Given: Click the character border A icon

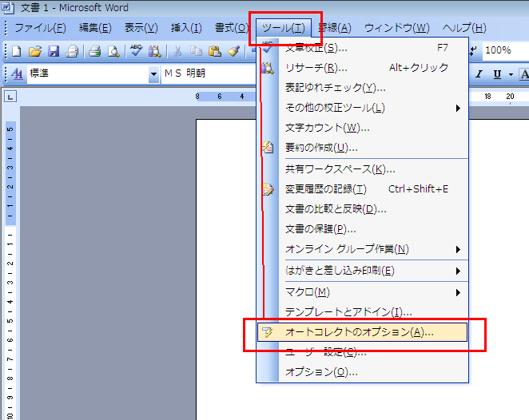Looking at the screenshot, I should point(524,74).
